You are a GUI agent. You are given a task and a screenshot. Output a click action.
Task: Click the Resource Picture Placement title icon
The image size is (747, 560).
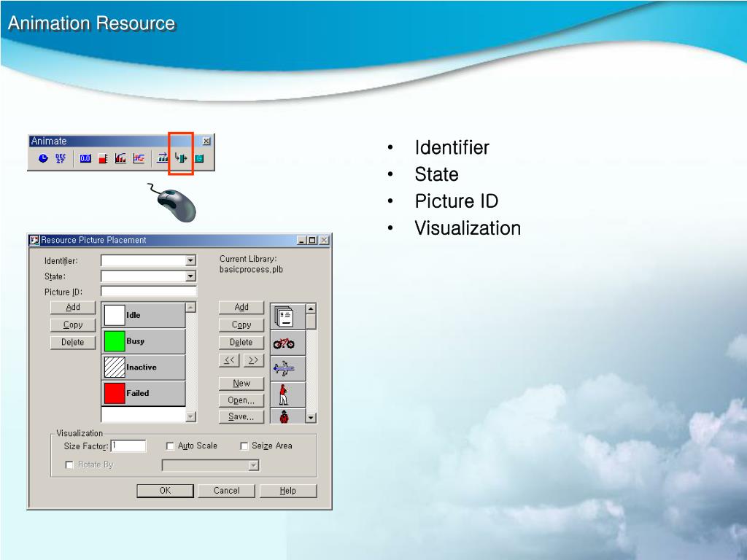pos(34,240)
